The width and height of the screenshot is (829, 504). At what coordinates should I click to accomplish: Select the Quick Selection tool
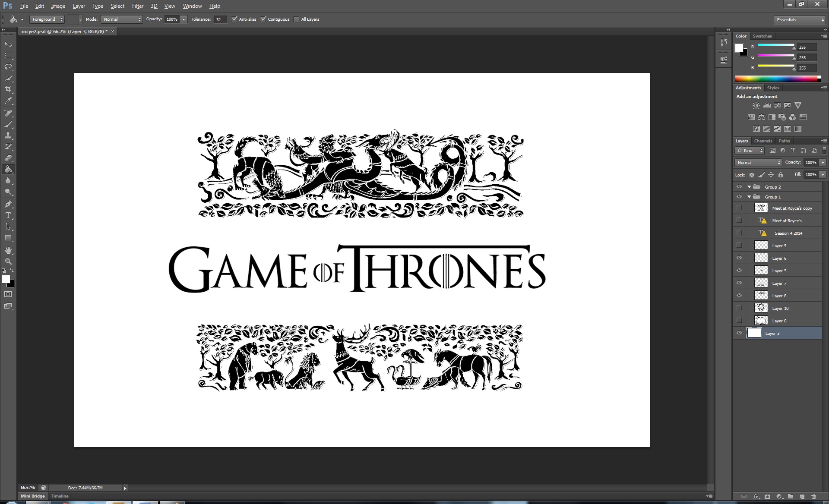click(x=8, y=78)
